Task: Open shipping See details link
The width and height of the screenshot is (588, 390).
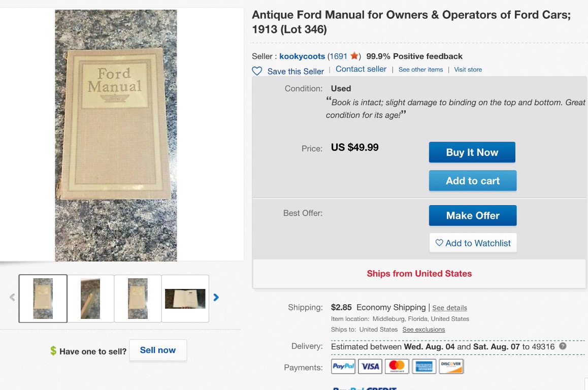Action: (449, 308)
